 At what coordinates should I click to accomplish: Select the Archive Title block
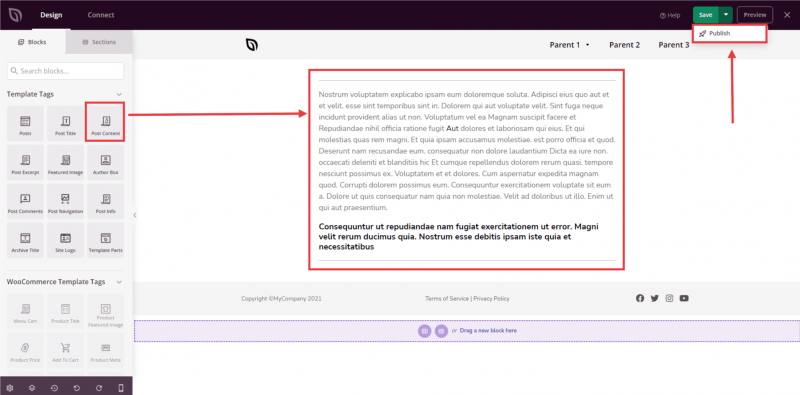click(x=26, y=241)
